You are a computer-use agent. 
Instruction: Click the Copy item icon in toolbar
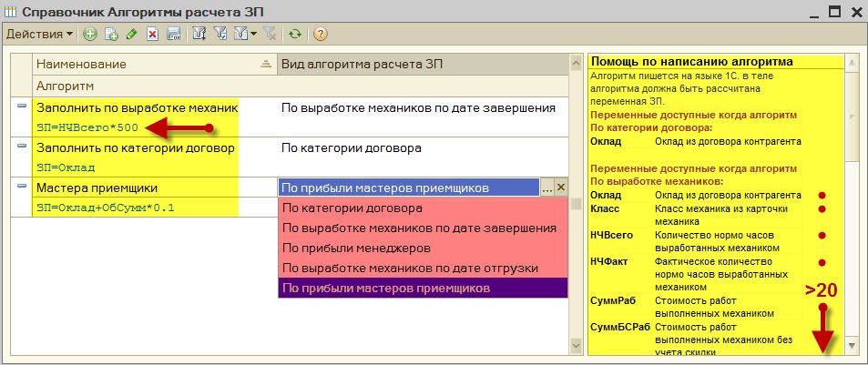110,34
